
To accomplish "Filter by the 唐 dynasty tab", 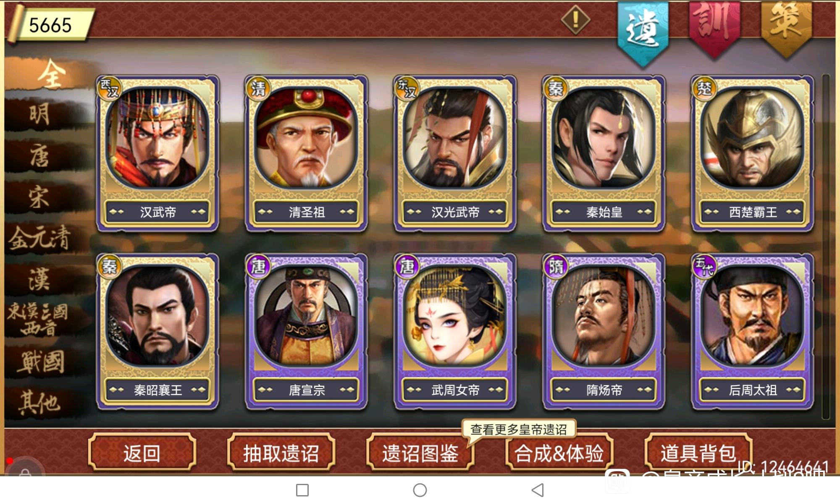I will tap(40, 156).
